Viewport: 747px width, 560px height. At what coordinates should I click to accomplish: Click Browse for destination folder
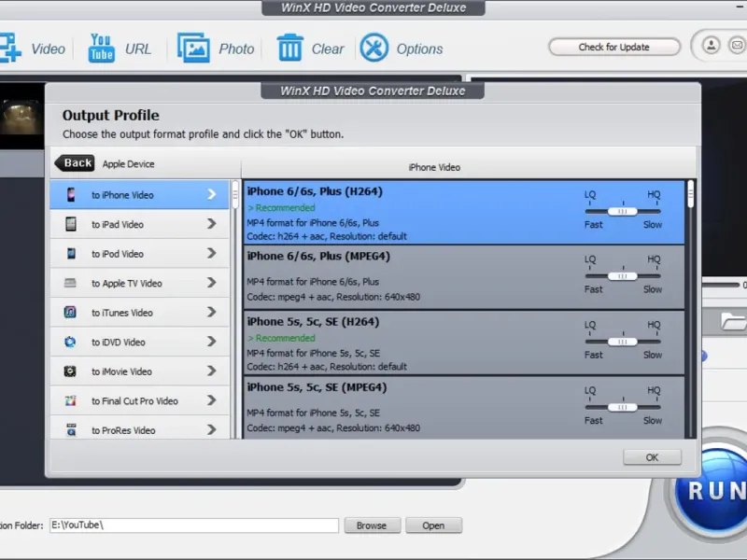pyautogui.click(x=372, y=525)
